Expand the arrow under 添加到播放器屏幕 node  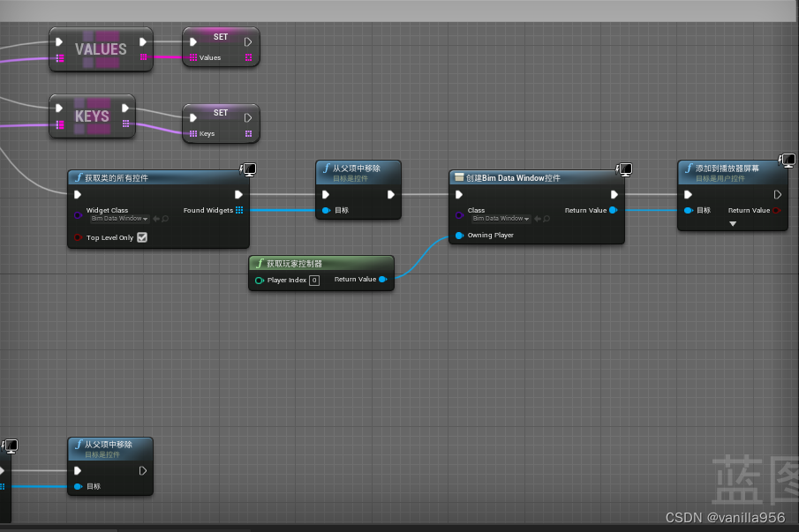point(733,223)
